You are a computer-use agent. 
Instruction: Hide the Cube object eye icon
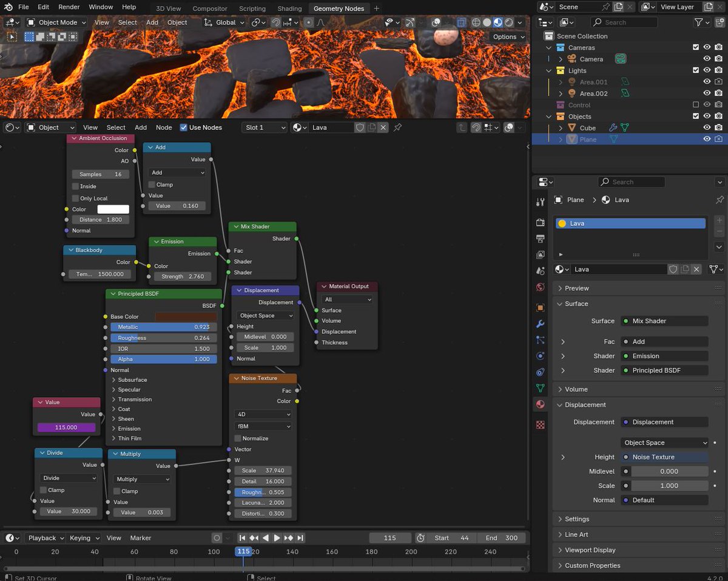click(707, 128)
